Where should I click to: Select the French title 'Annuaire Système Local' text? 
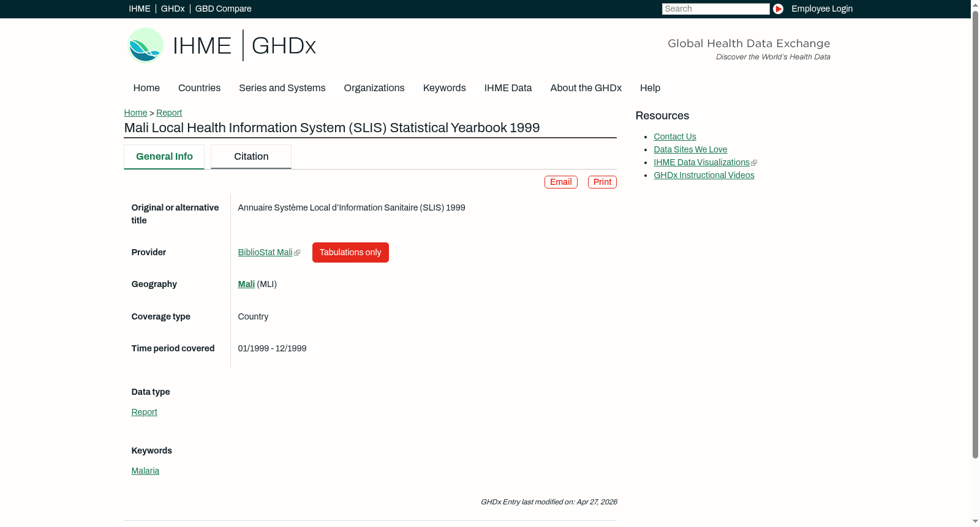(352, 207)
